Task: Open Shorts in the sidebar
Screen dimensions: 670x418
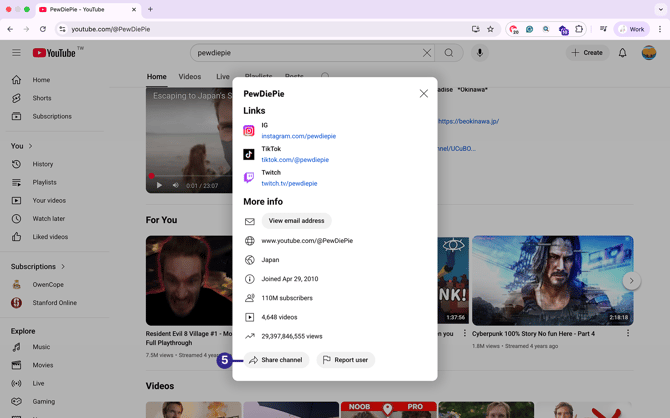Action: click(41, 98)
